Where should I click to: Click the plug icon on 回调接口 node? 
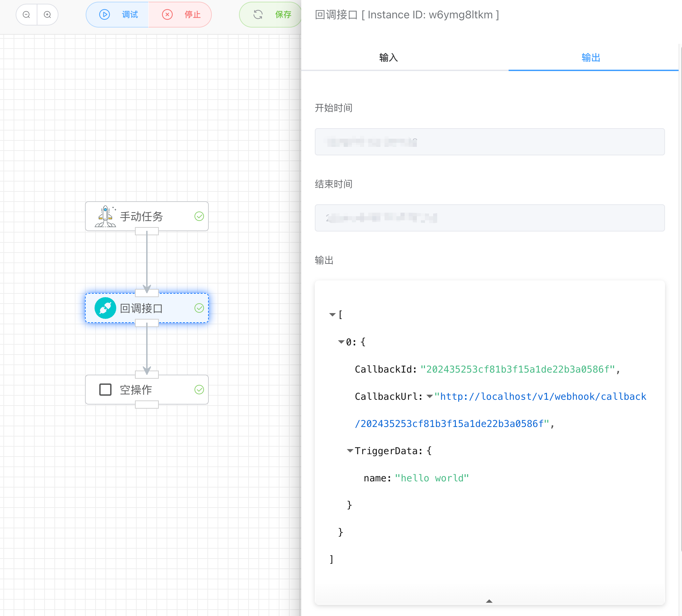105,308
